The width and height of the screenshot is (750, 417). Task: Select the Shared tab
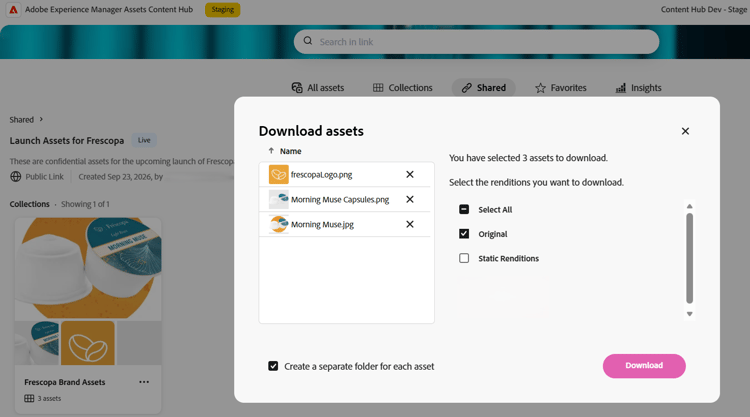pos(484,88)
